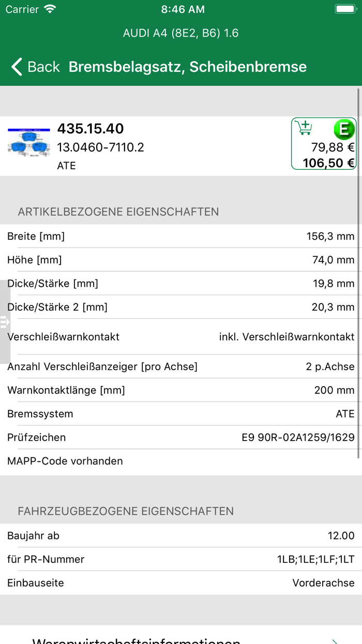Tap the 106,50 € bold price

coord(328,163)
